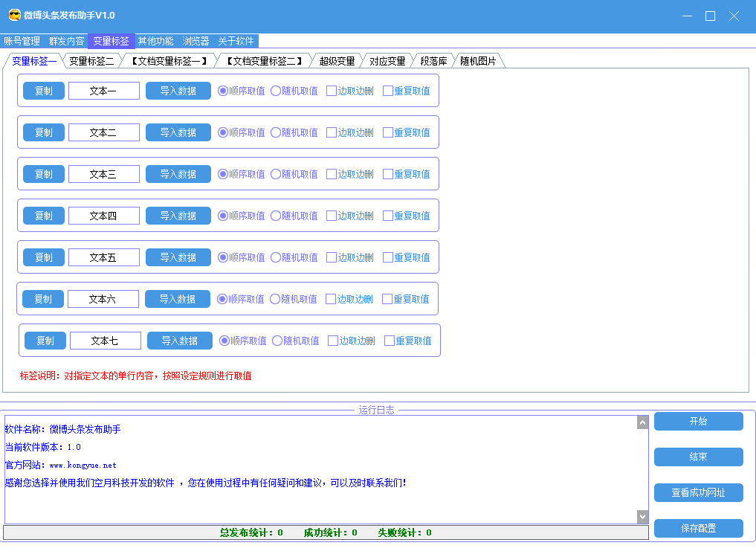Enable 重复取值 checkbox for 文本五

pos(407,257)
